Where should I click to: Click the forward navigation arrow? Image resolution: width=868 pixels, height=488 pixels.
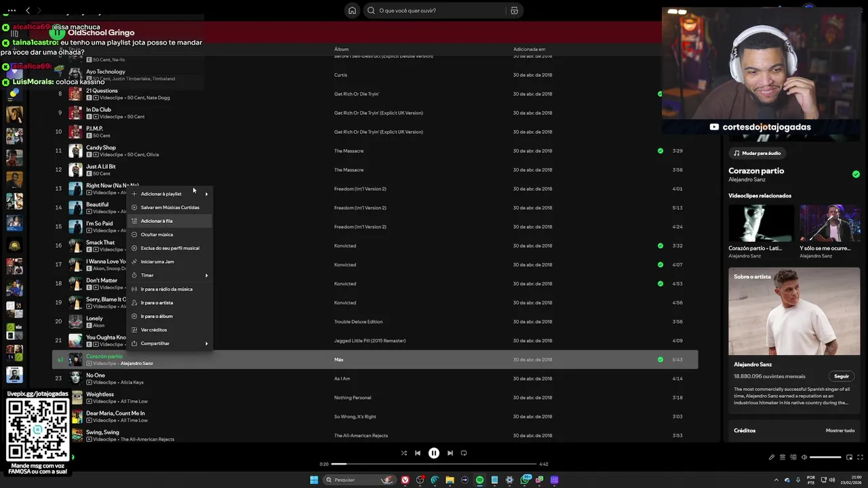[x=39, y=10]
